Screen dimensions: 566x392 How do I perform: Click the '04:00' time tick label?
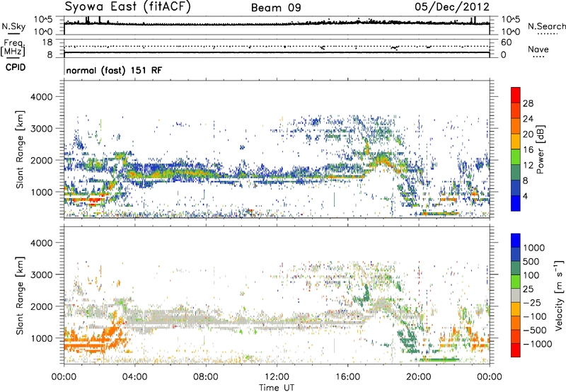point(134,377)
